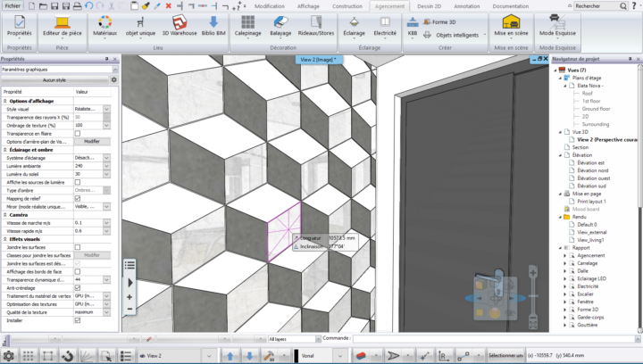The height and width of the screenshot is (364, 643).
Task: Open View_living1 render
Action: 590,240
